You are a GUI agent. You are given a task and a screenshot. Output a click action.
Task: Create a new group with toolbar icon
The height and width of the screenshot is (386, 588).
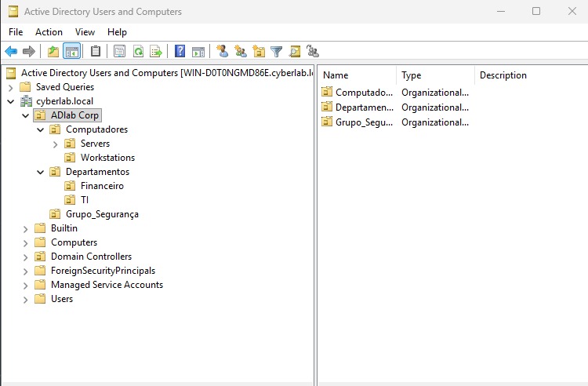click(x=241, y=51)
